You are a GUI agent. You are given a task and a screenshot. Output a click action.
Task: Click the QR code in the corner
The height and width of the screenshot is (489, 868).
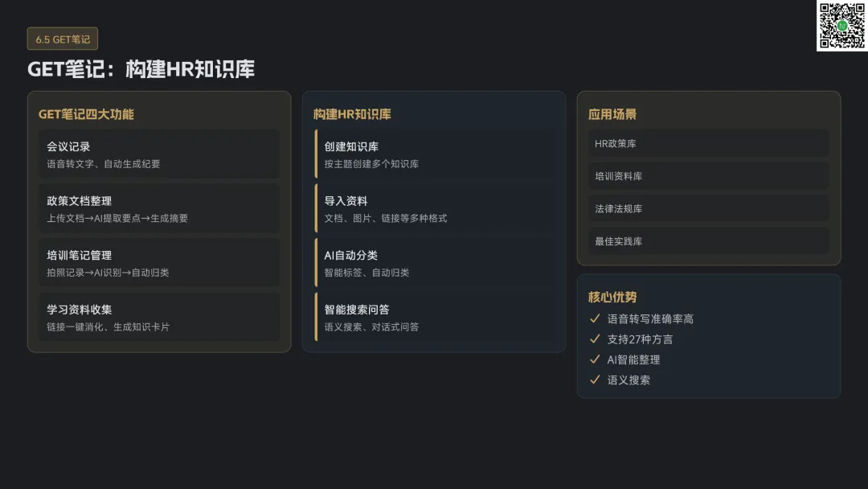tap(841, 26)
